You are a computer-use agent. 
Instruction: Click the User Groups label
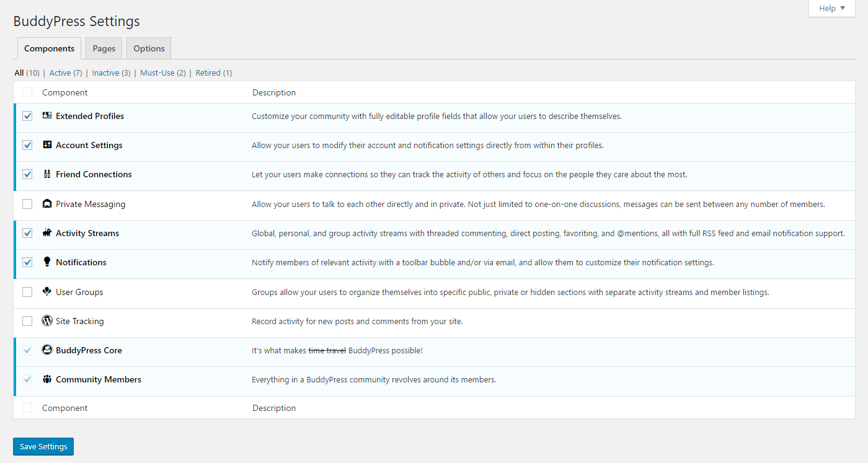click(79, 292)
